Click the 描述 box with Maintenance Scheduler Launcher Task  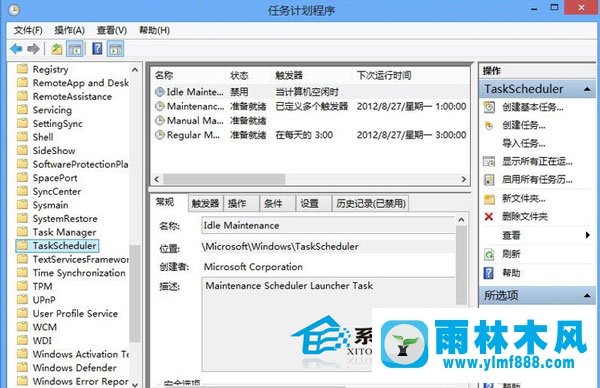coord(328,324)
